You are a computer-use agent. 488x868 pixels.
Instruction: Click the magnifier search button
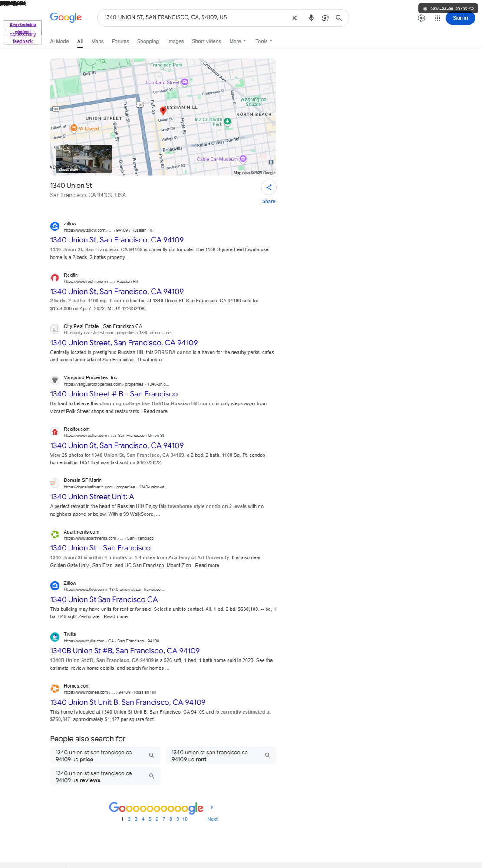pos(339,18)
